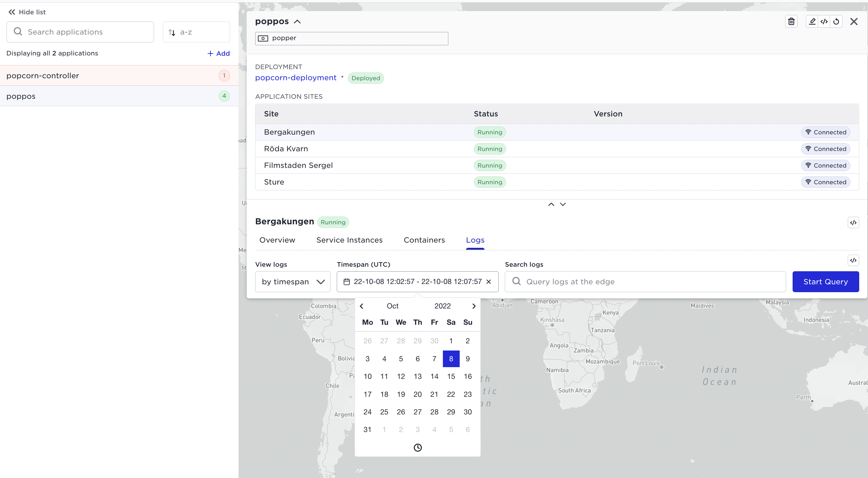Screen dimensions: 868x478
Task: Select the Sture site row
Action: tap(557, 182)
